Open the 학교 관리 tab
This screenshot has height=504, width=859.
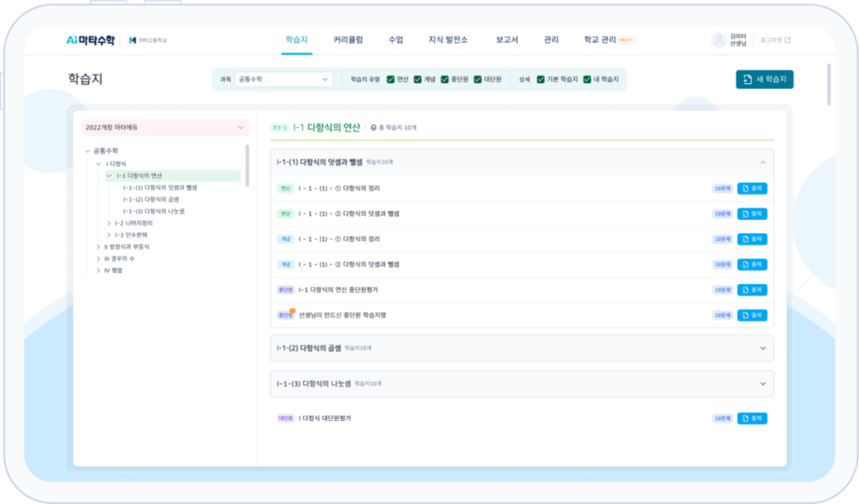[600, 40]
